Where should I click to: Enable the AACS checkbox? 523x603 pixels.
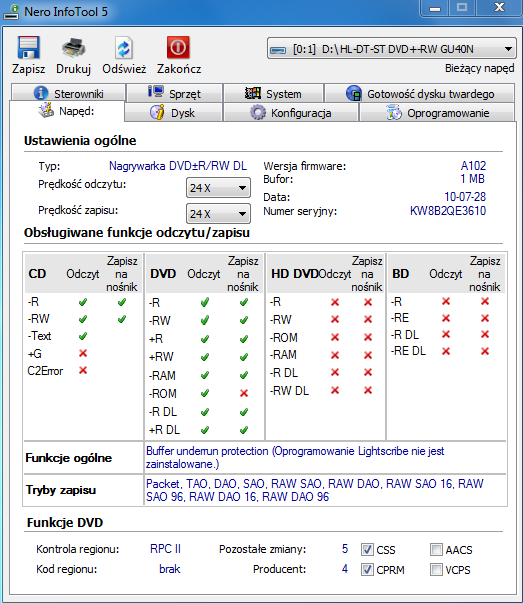tap(436, 550)
